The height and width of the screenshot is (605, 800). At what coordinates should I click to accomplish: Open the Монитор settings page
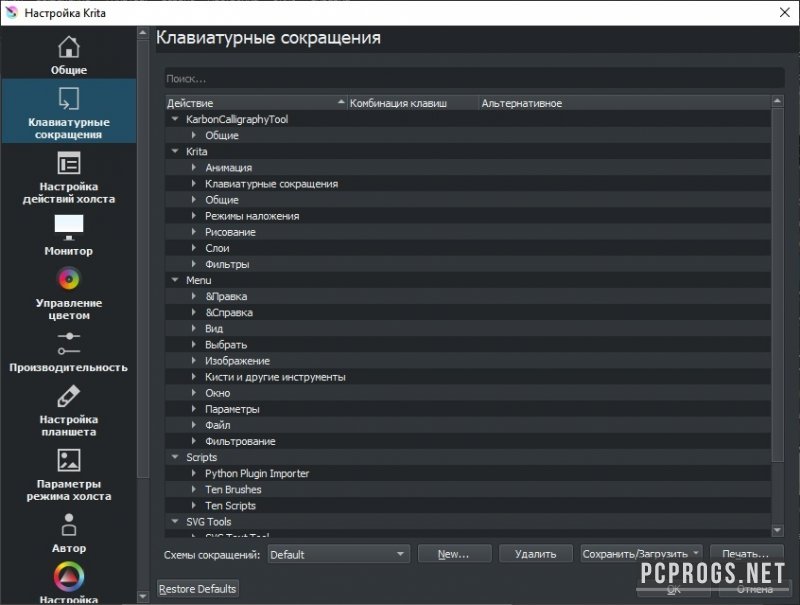(x=68, y=235)
